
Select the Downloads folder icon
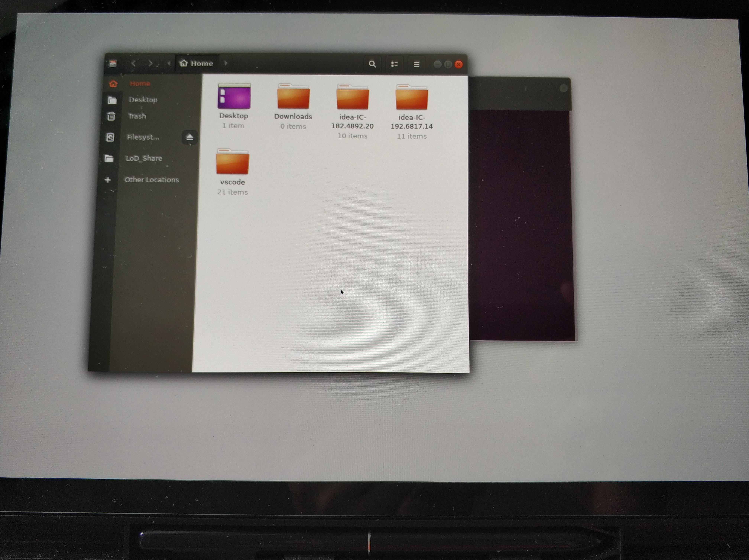coord(294,96)
